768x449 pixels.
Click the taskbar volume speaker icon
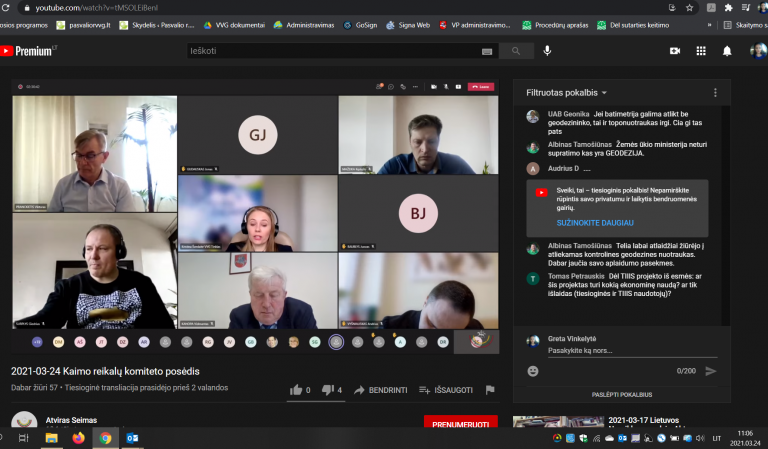(x=700, y=438)
